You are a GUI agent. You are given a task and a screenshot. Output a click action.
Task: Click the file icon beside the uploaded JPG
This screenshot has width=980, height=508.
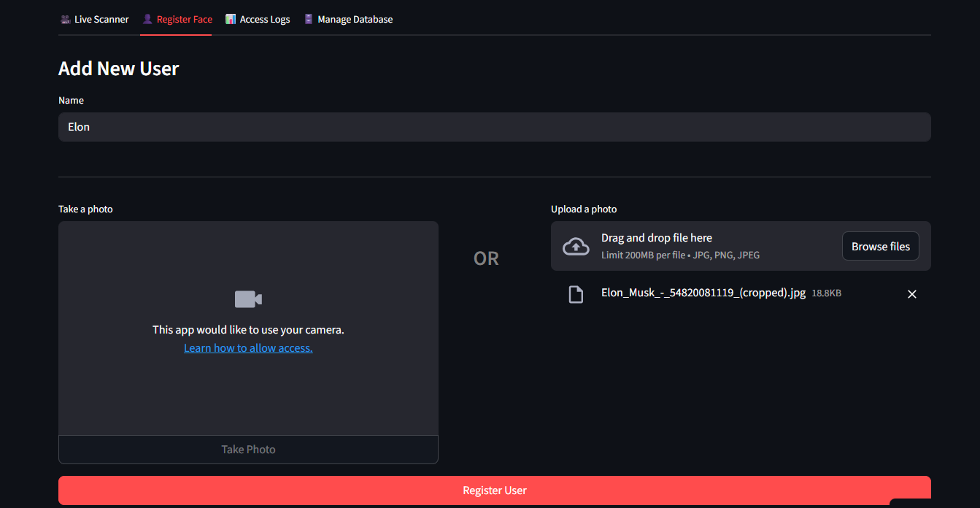576,294
